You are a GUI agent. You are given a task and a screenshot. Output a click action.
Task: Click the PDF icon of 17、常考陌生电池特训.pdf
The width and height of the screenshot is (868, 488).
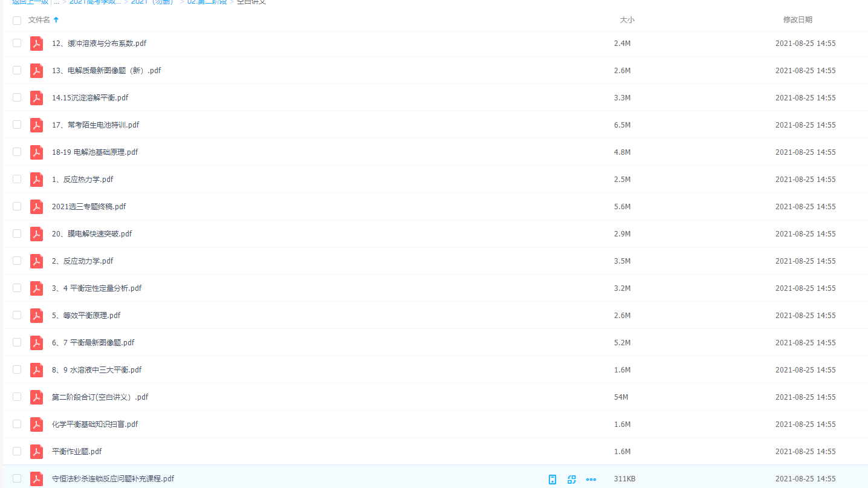(x=36, y=125)
